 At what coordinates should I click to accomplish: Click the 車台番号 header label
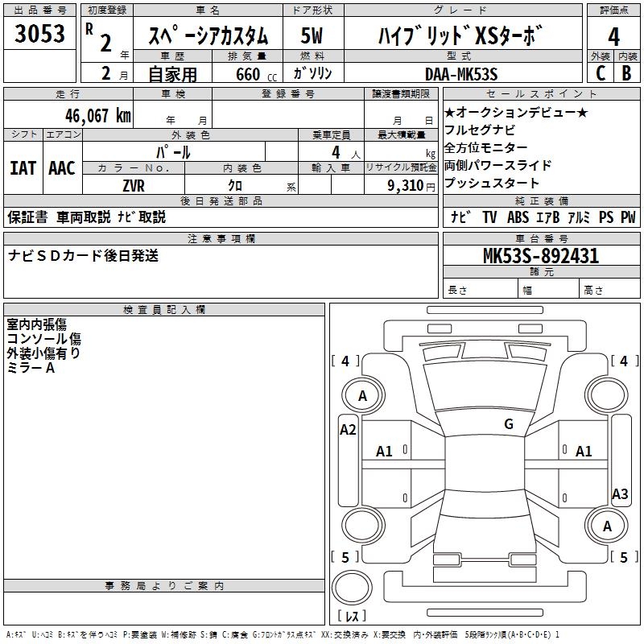pyautogui.click(x=541, y=238)
